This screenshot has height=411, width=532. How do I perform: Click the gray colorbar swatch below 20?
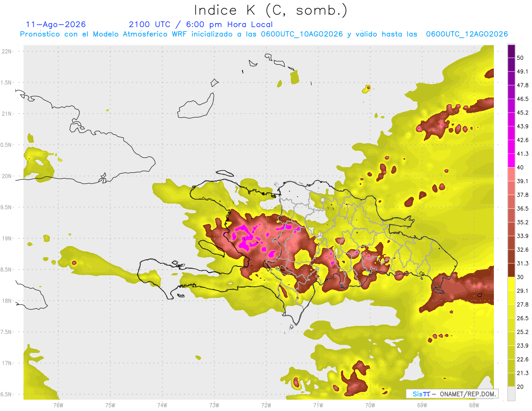point(512,394)
